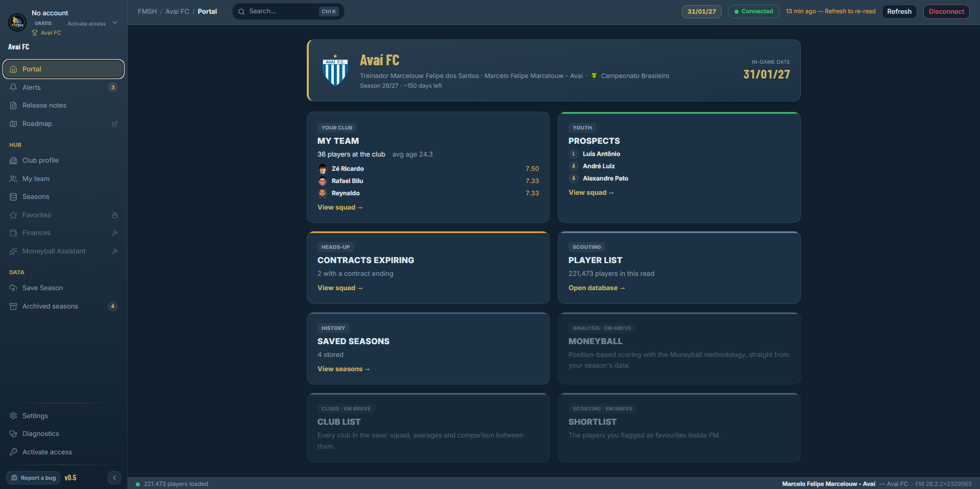The height and width of the screenshot is (489, 980).
Task: Go to Club profile
Action: pyautogui.click(x=63, y=161)
